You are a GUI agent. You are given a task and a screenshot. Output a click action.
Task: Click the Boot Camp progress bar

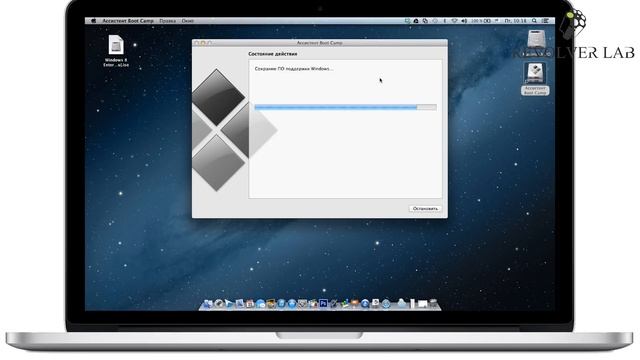345,107
